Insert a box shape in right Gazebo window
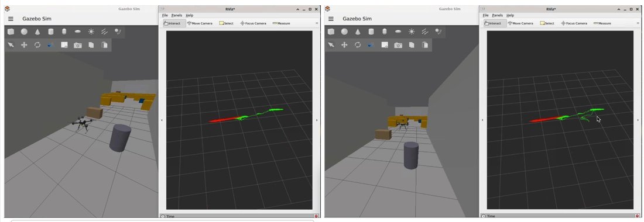Screen dimensions: 644x222 pos(331,32)
